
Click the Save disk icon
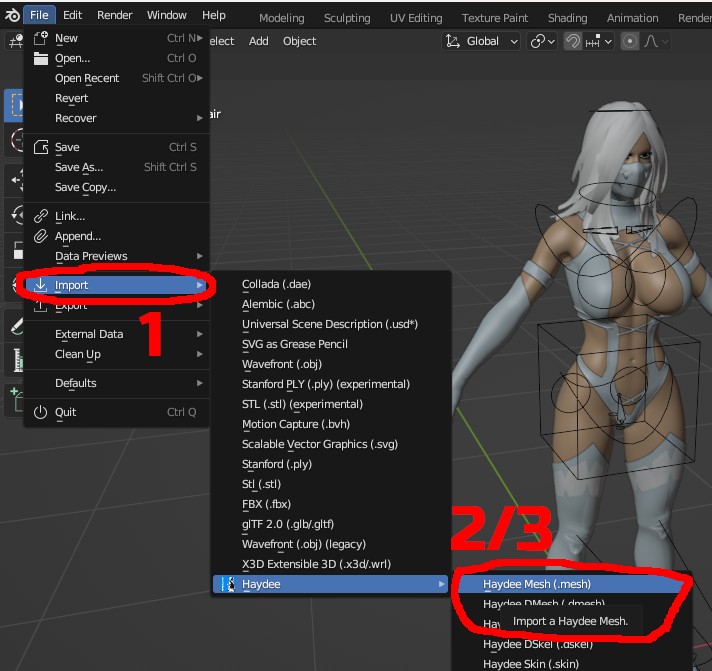coord(41,147)
